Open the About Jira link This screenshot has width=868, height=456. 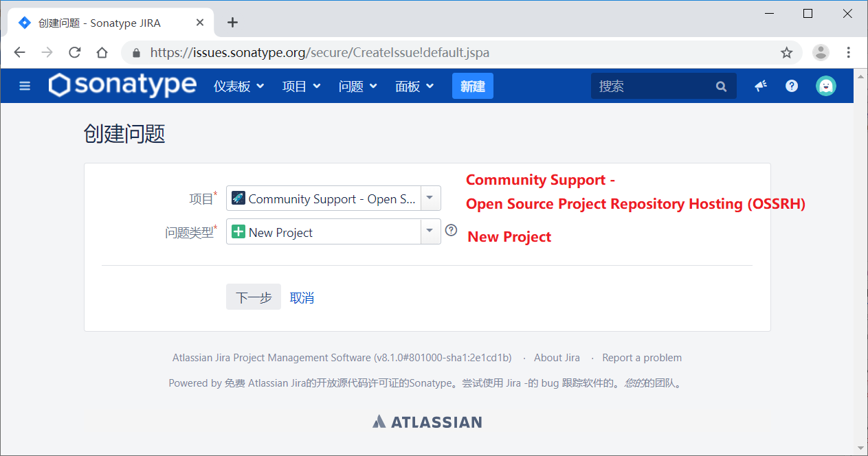[x=557, y=358]
